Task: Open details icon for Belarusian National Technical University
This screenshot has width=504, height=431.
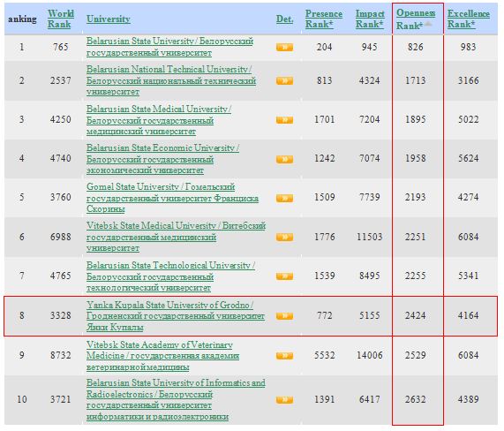Action: [x=284, y=80]
